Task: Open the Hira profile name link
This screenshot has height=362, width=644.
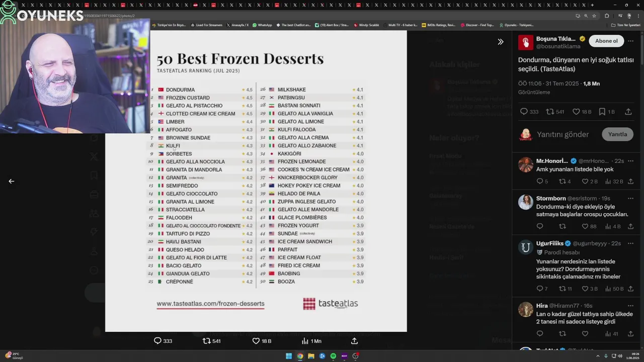Action: point(542,306)
